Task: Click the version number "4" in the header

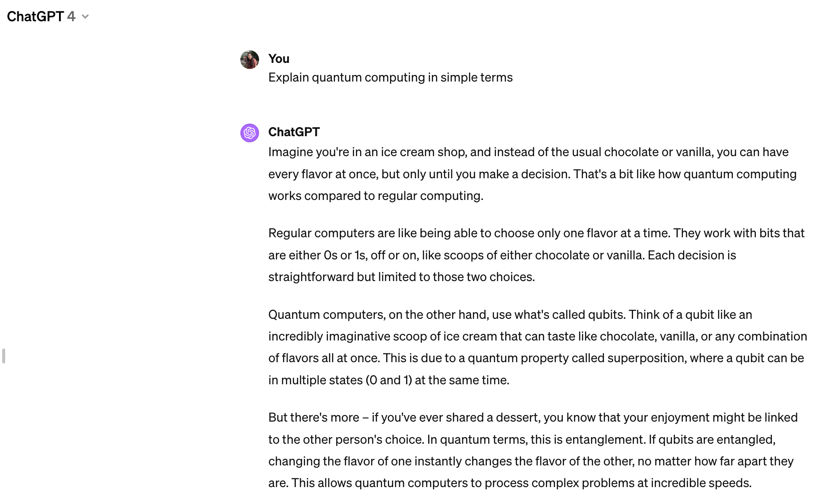Action: pos(71,16)
